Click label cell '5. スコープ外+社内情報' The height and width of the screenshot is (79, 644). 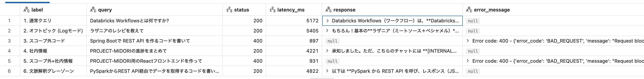click(x=53, y=61)
